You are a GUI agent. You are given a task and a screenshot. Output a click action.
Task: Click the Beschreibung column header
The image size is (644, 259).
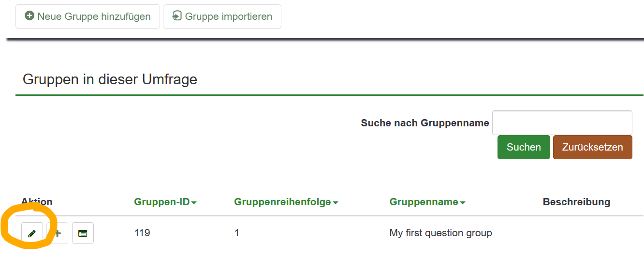(576, 202)
